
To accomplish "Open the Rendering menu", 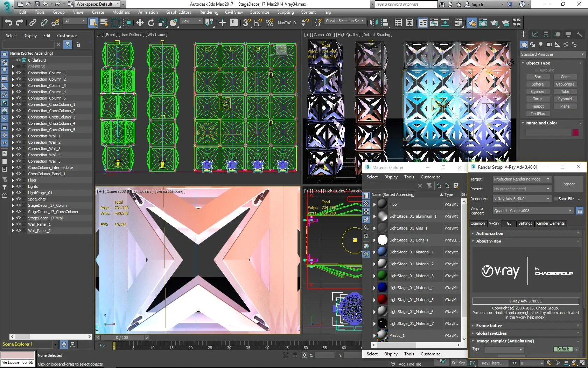I will [209, 12].
